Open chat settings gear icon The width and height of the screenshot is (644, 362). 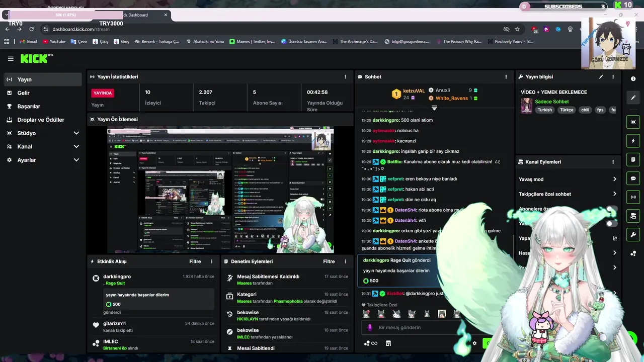474,343
